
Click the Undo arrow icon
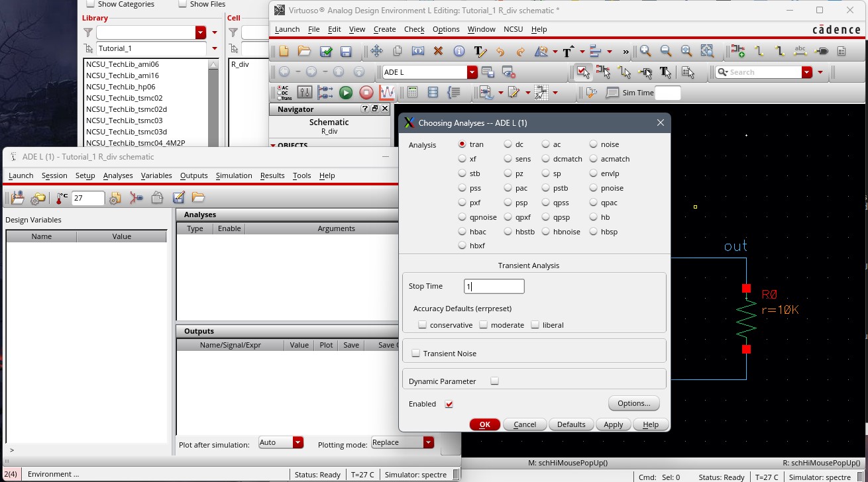click(500, 51)
